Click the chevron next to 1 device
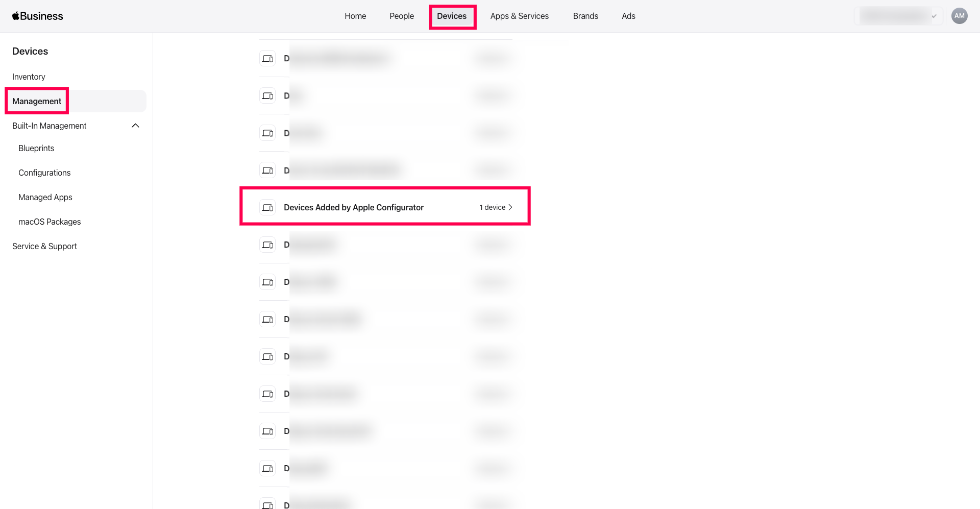Image resolution: width=980 pixels, height=509 pixels. [x=510, y=207]
